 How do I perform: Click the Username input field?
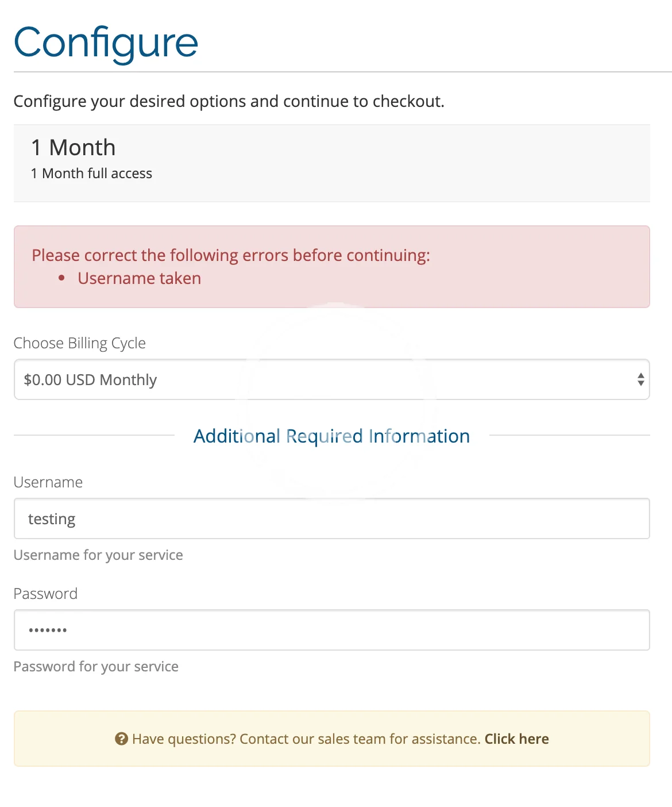click(x=331, y=519)
